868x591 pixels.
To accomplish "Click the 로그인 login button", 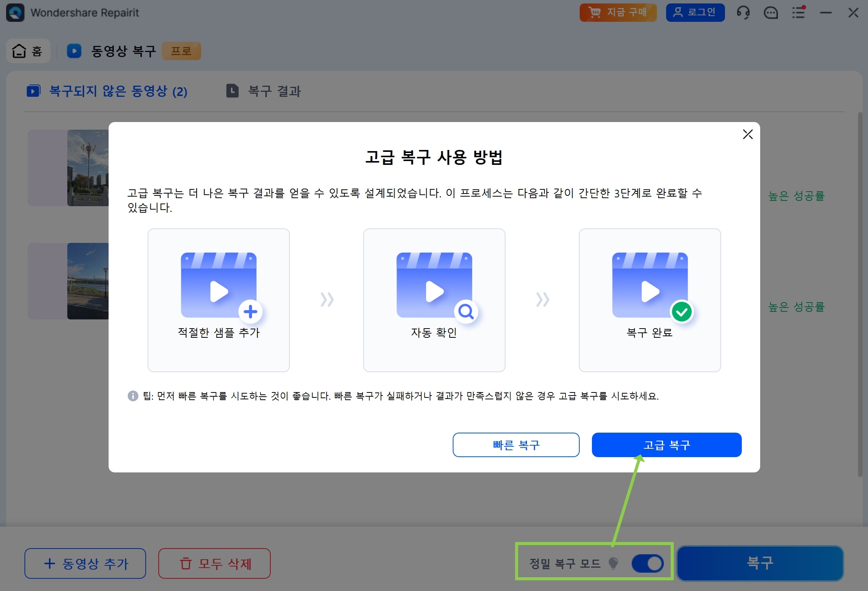I will tap(695, 13).
